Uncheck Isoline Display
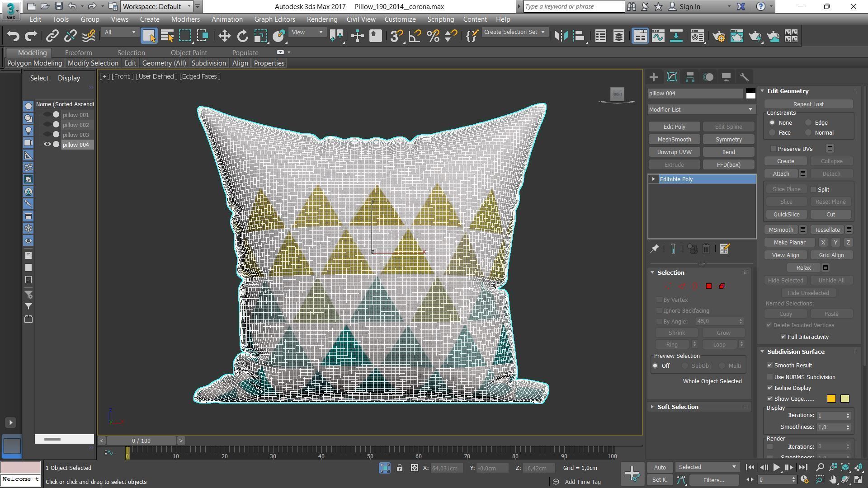 point(770,388)
